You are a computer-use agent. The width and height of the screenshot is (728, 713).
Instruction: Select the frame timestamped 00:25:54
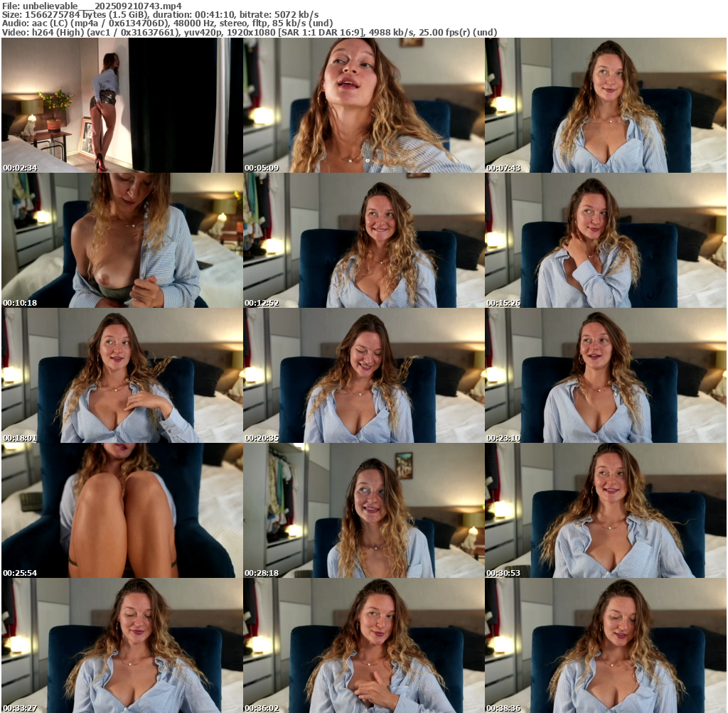(x=122, y=510)
